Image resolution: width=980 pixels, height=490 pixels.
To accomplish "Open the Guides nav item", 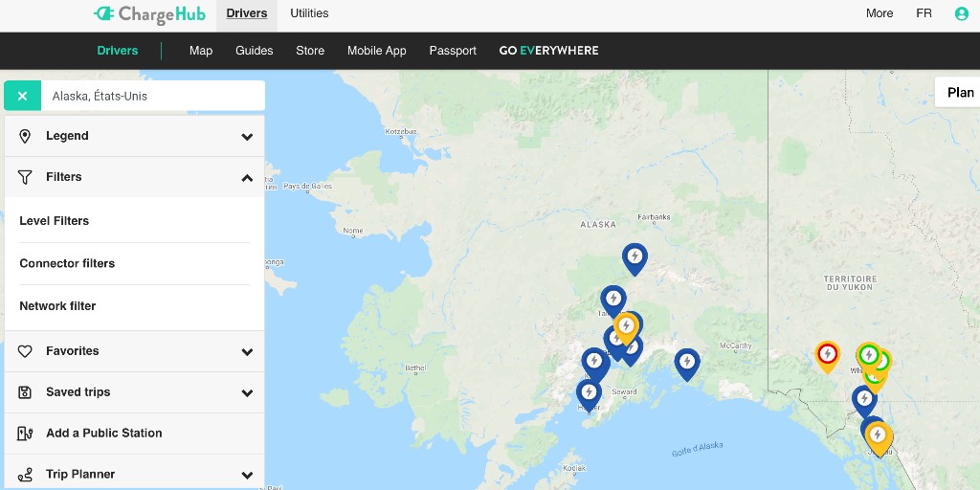I will tap(255, 51).
